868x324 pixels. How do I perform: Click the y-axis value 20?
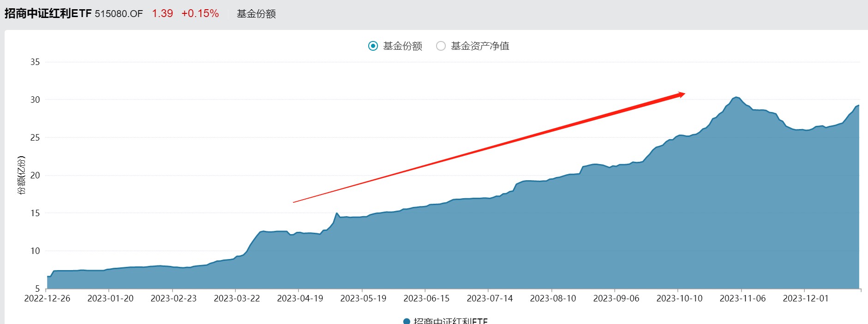click(x=35, y=175)
